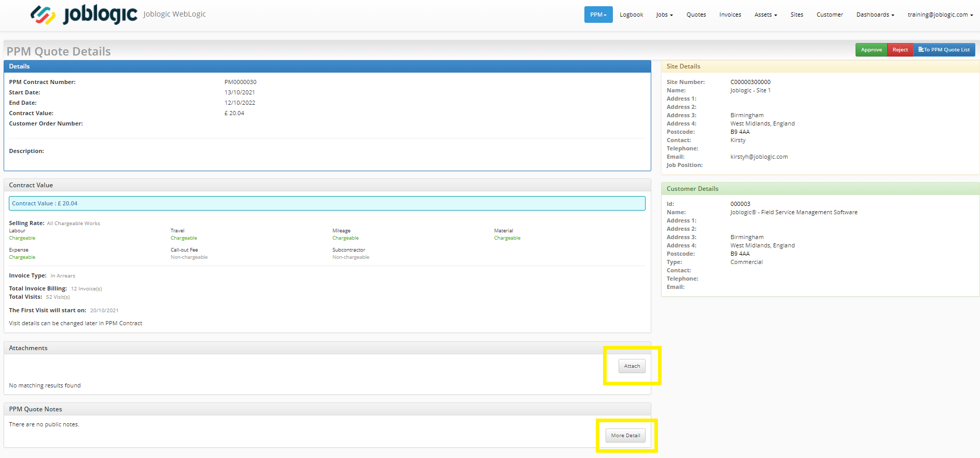Click the Details panel header
980x458 pixels.
(327, 66)
